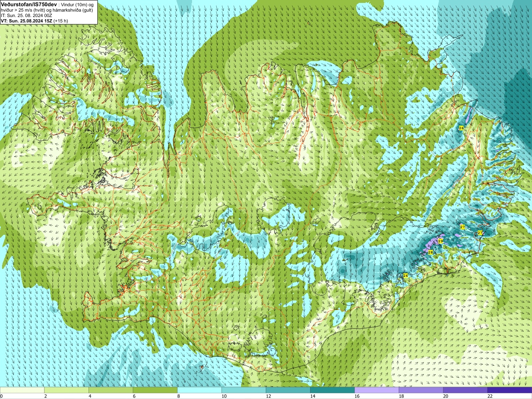The height and width of the screenshot is (399, 532).
Task: Click the yellow 29 gust label
Action: (x=440, y=241)
